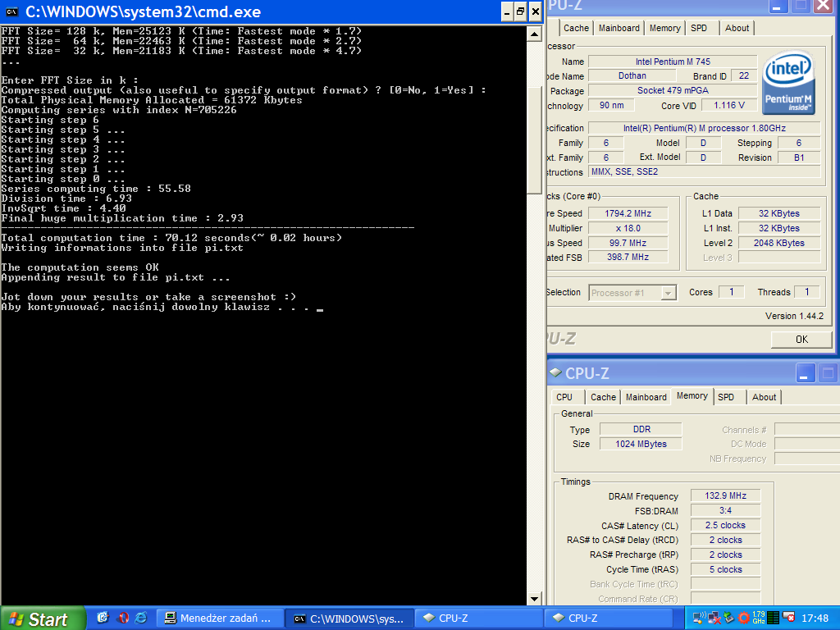Click the Safely Remove Hardware tray icon
The height and width of the screenshot is (630, 840).
pyautogui.click(x=729, y=618)
